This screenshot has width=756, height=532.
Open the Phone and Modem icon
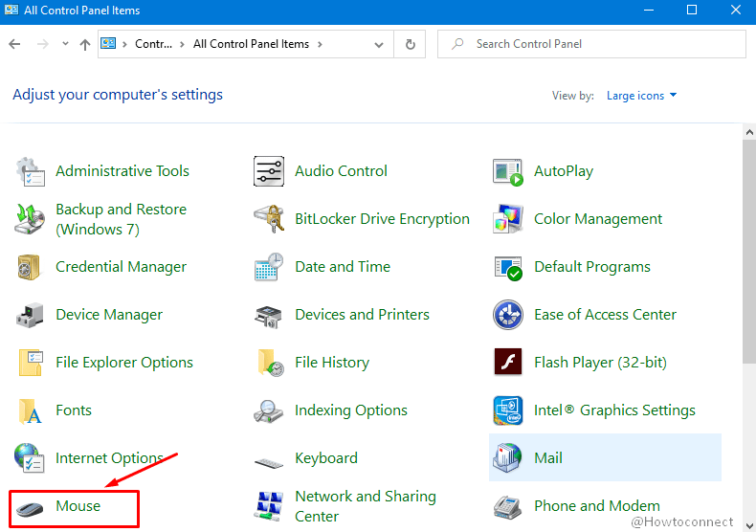point(508,507)
